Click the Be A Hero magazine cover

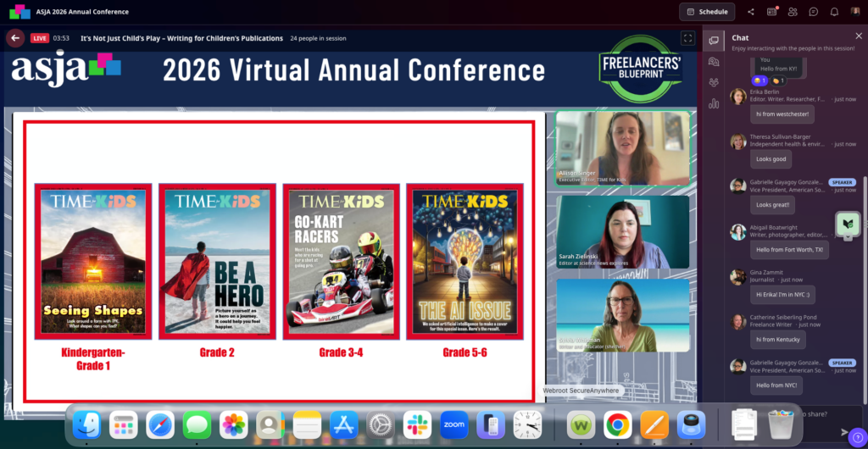click(x=217, y=261)
